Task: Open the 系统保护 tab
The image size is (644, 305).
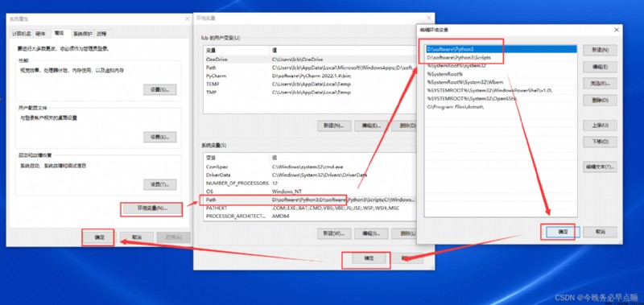Action: pos(83,34)
